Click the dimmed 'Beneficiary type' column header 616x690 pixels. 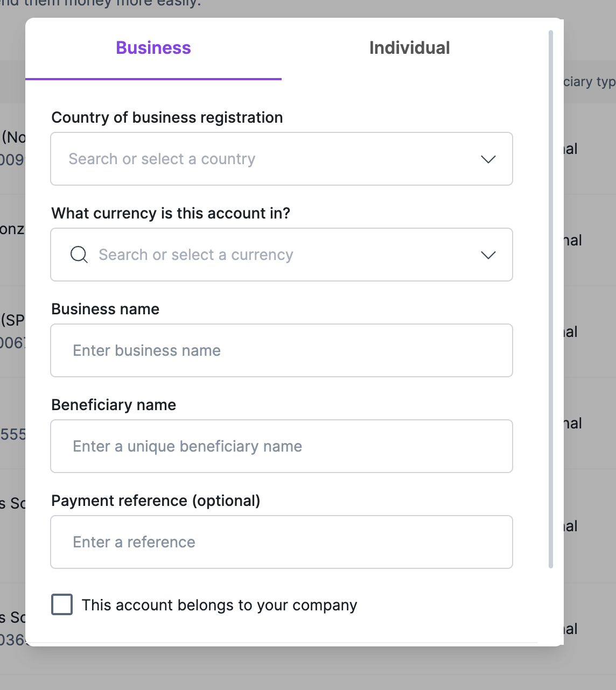(x=589, y=82)
